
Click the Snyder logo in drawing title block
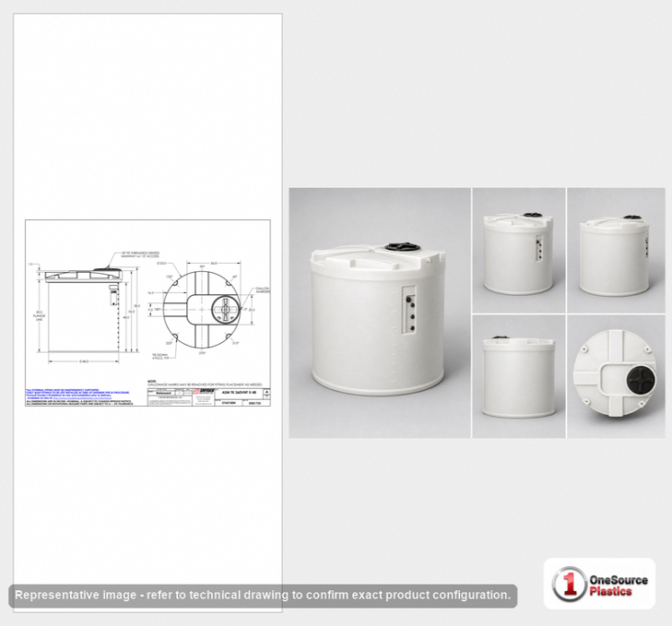pos(203,392)
